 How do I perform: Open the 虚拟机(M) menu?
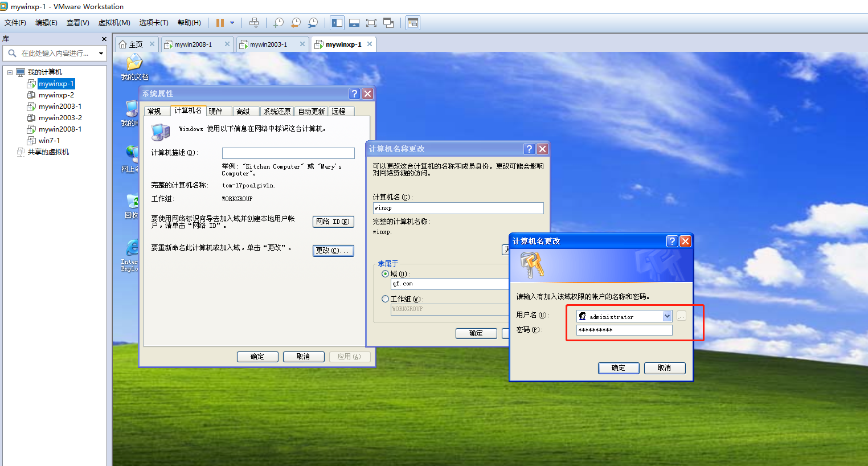click(114, 23)
